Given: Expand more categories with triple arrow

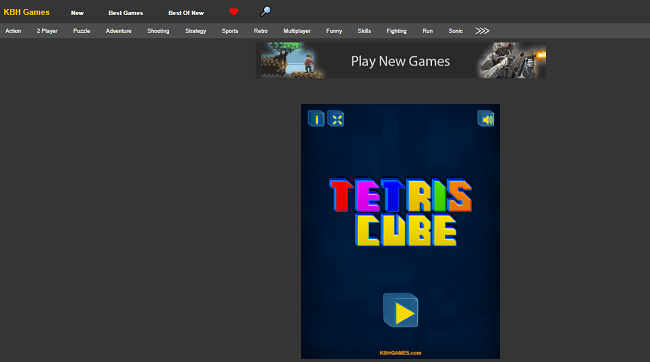Looking at the screenshot, I should pos(482,31).
